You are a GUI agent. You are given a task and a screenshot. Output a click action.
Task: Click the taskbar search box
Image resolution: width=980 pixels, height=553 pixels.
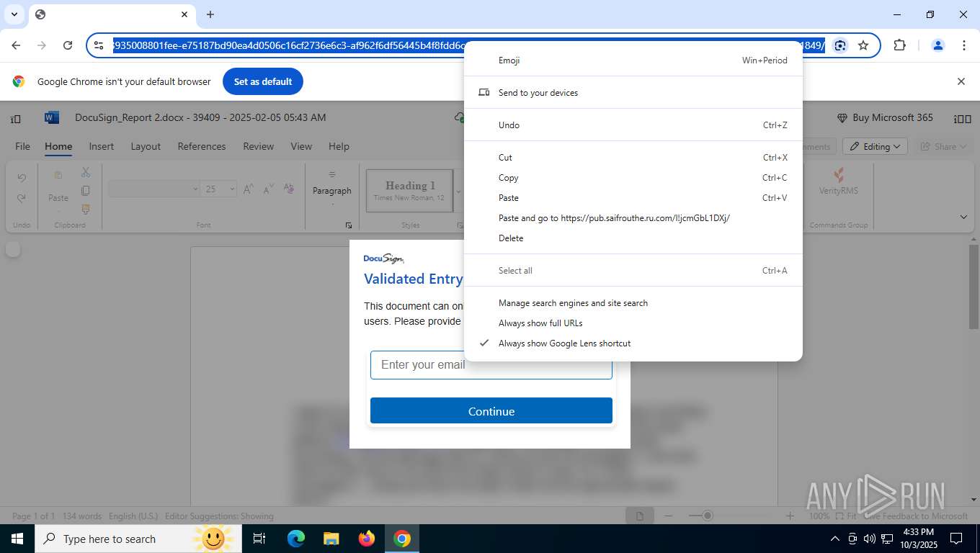pyautogui.click(x=137, y=539)
